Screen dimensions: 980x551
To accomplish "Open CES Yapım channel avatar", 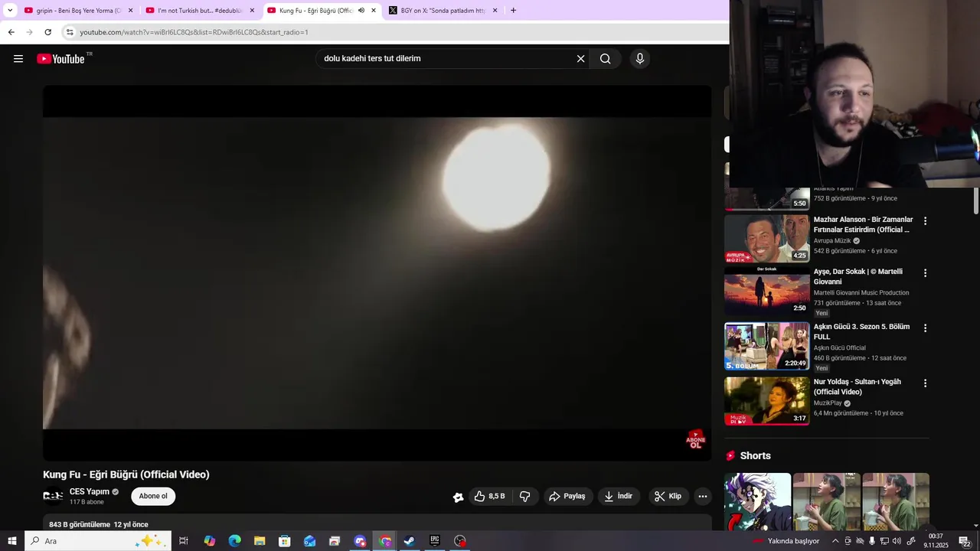I will point(53,497).
